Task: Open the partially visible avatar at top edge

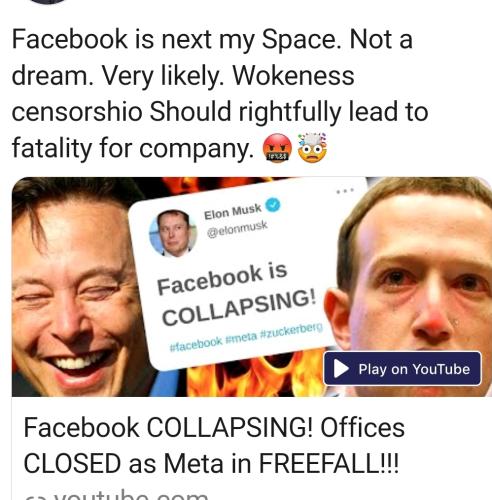Action: point(47,1)
